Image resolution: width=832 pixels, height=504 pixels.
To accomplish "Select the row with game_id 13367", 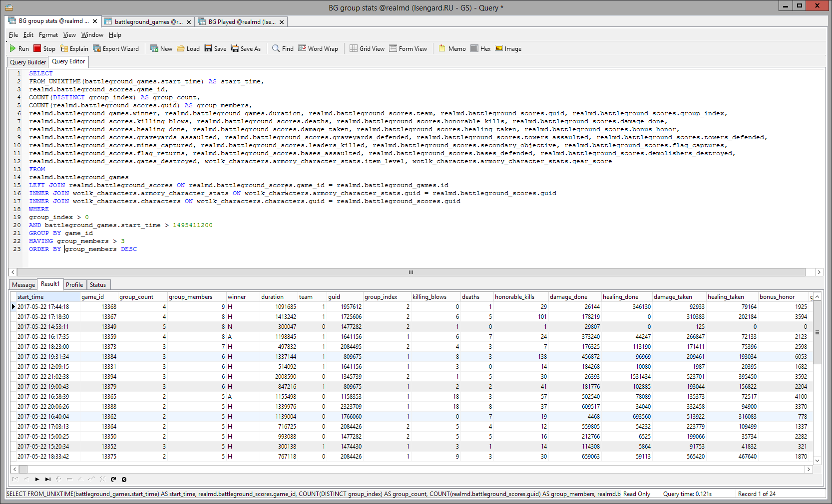I will [412, 317].
